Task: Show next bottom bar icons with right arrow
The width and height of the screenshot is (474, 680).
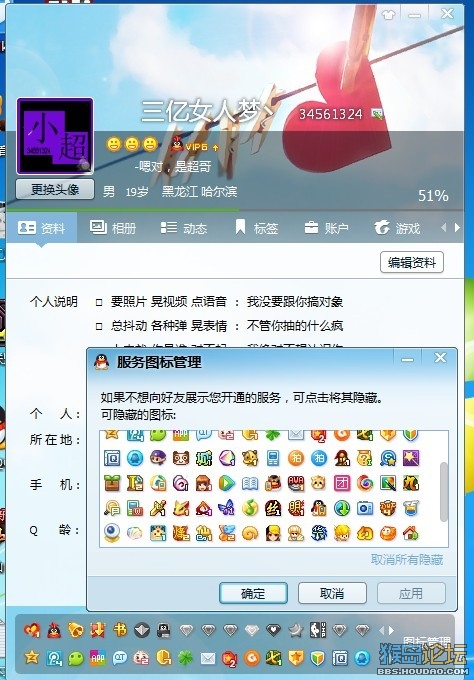Action: tap(392, 630)
